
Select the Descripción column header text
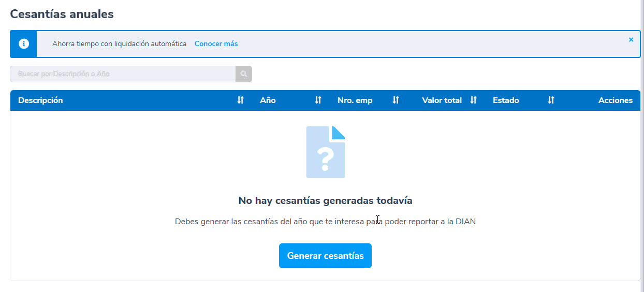[40, 100]
